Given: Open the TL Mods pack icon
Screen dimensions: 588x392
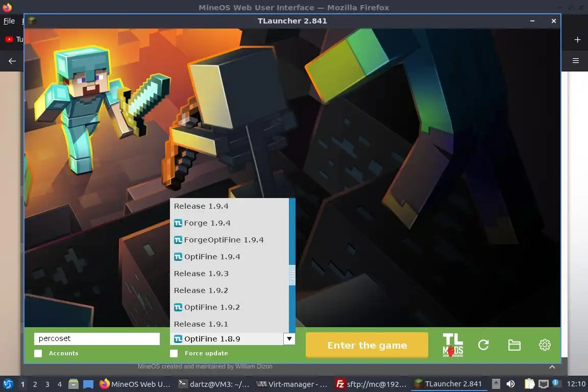Looking at the screenshot, I should tap(453, 345).
